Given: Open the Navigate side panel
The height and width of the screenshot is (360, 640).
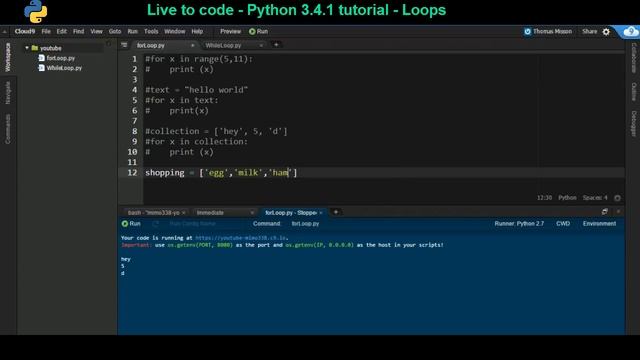Looking at the screenshot, I should click(8, 93).
